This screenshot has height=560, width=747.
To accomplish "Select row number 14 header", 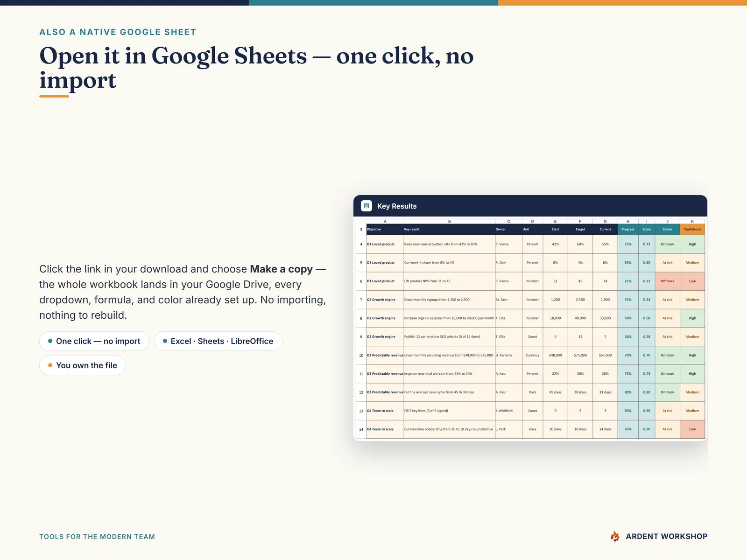I will pyautogui.click(x=361, y=429).
